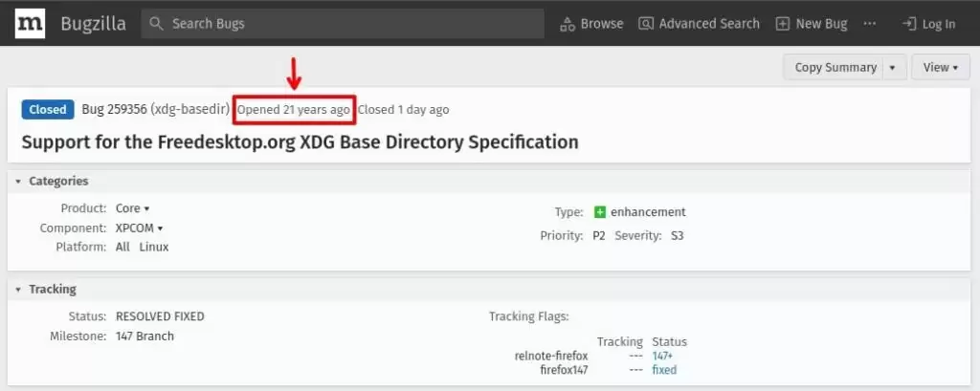980x391 pixels.
Task: Click 'enhancement' type text
Action: coord(648,211)
